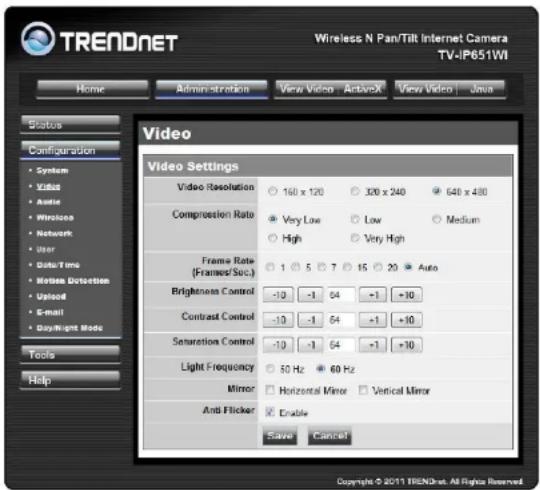Screen dimensions: 540x490
Task: Go to Upload configuration page
Action: (x=51, y=296)
